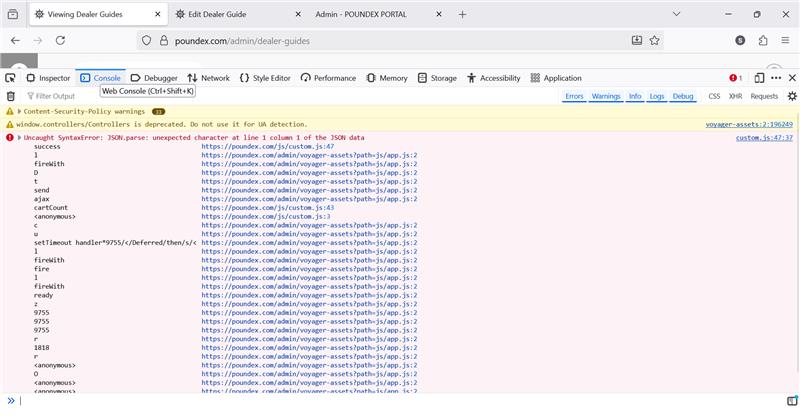The width and height of the screenshot is (800, 420).
Task: Toggle the Errors filter off
Action: click(x=574, y=96)
